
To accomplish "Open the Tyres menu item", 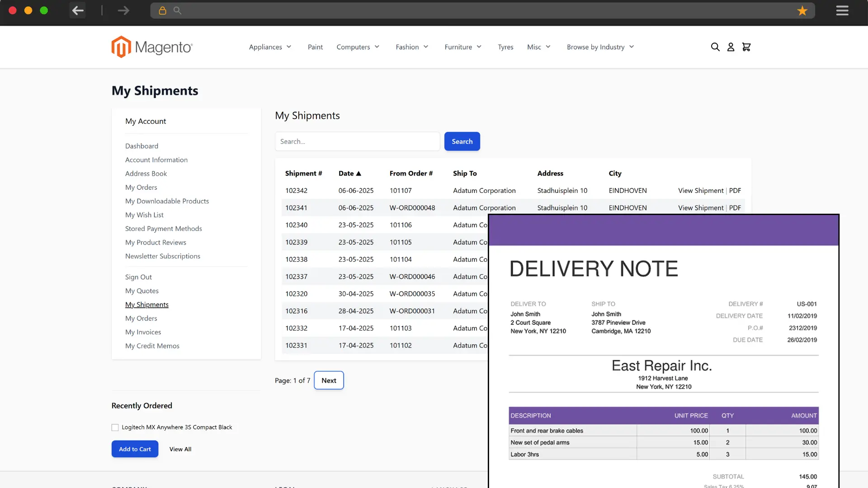I will coord(505,47).
